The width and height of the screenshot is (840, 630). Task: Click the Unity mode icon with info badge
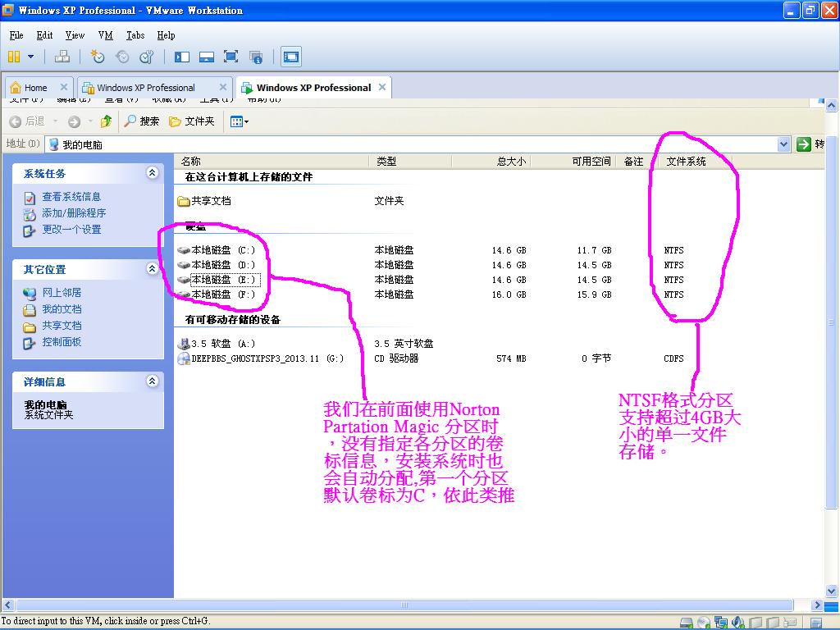[x=256, y=57]
